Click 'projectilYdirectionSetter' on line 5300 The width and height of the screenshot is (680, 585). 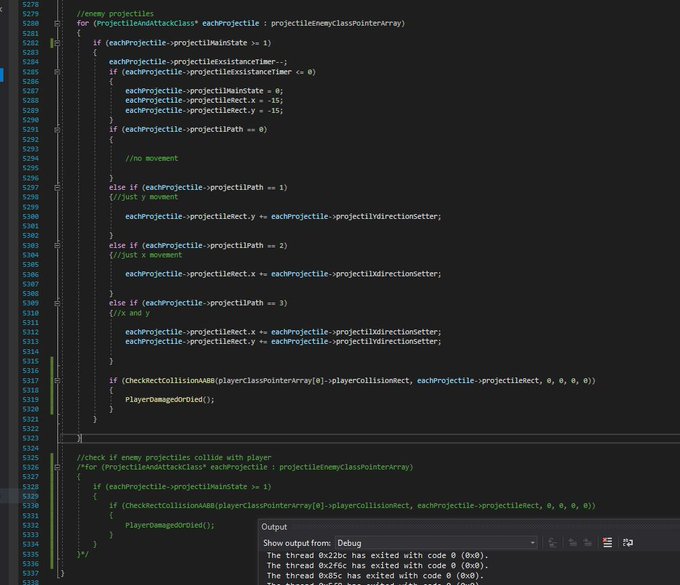coord(386,216)
